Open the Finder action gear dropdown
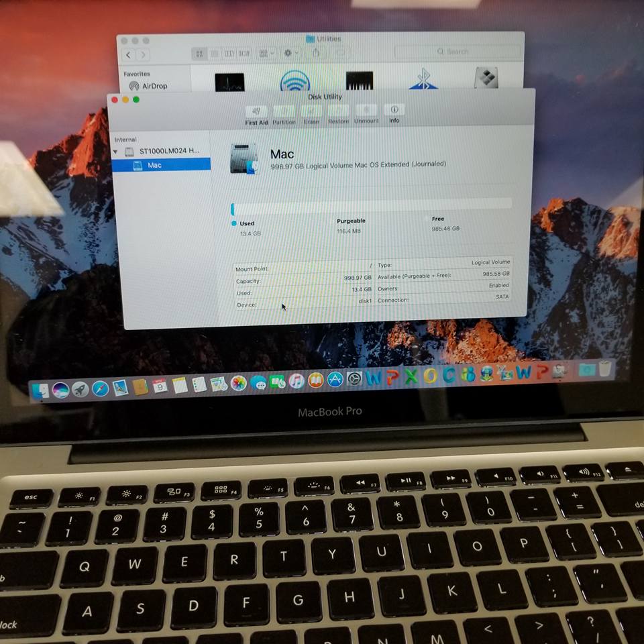 291,53
